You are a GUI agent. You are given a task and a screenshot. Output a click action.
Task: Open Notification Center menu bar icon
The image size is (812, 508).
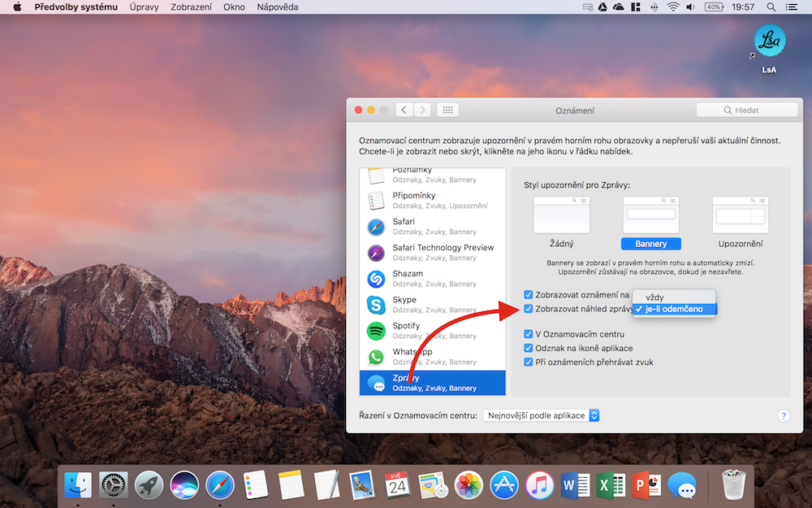point(791,7)
